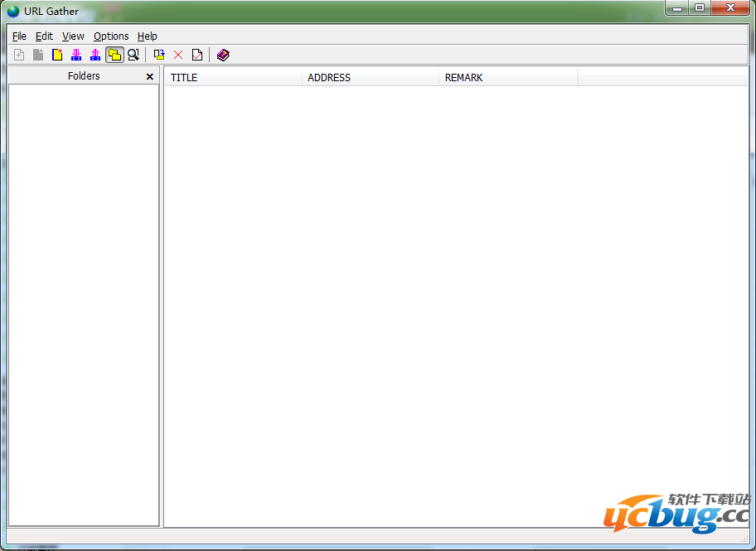Image resolution: width=756 pixels, height=551 pixels.
Task: Open help with the purple book icon
Action: (x=223, y=55)
